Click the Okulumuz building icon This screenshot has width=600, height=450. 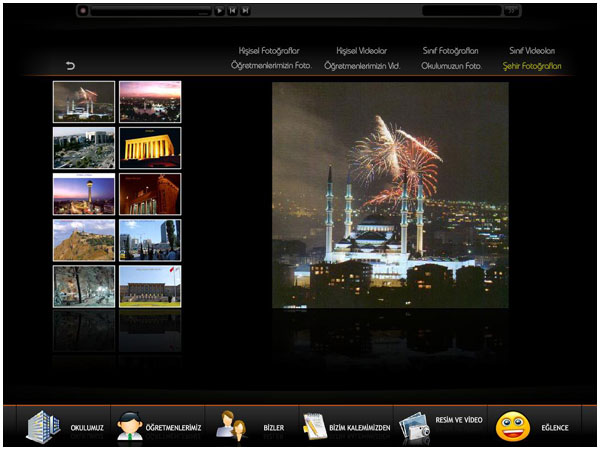coord(41,427)
